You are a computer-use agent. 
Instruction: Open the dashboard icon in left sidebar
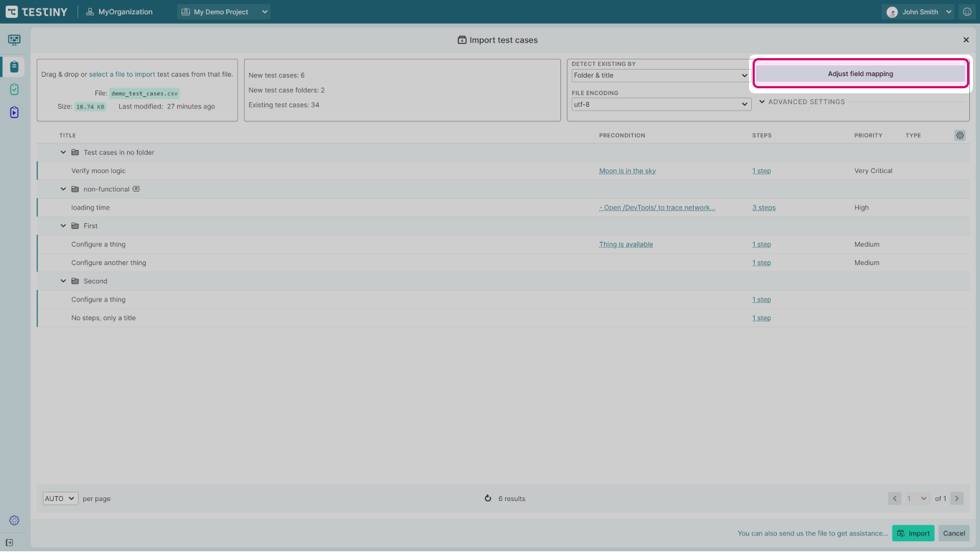(14, 40)
